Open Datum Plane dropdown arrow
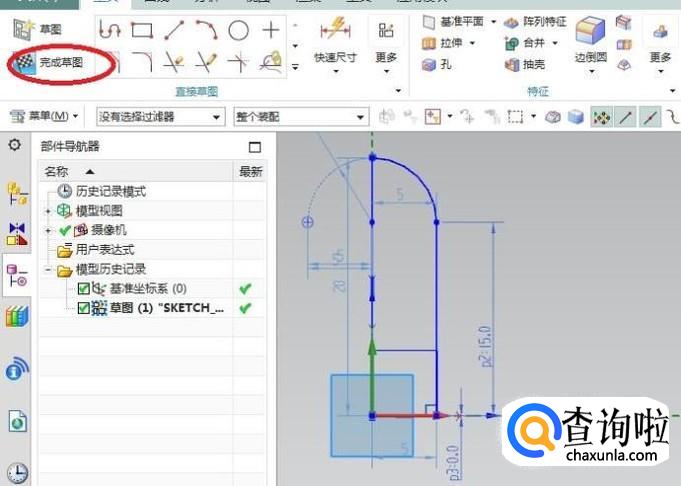Viewport: 681px width, 486px height. tap(494, 22)
